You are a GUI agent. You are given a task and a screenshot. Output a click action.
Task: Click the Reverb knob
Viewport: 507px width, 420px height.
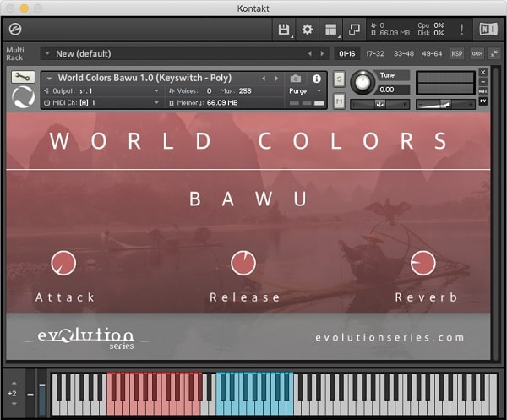point(422,264)
